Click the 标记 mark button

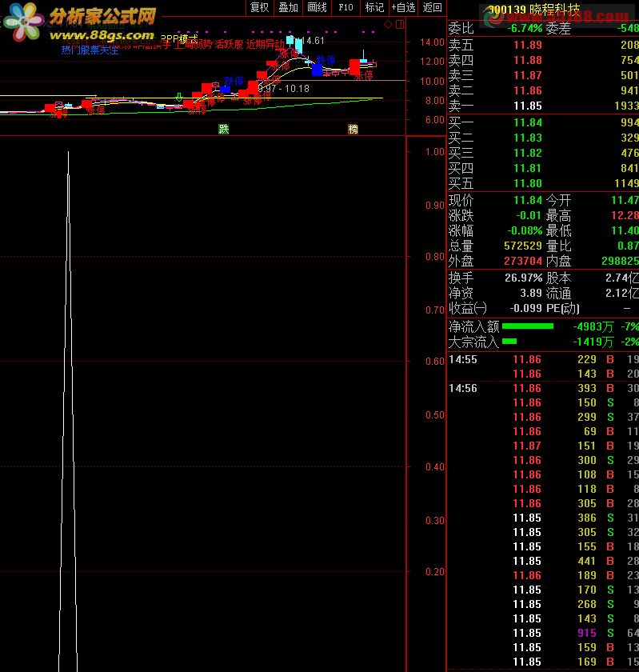pos(374,7)
